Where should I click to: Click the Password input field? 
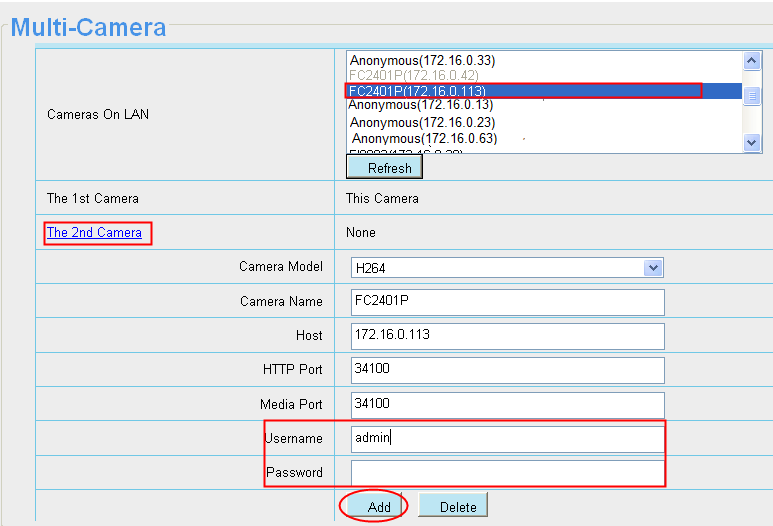[x=507, y=473]
